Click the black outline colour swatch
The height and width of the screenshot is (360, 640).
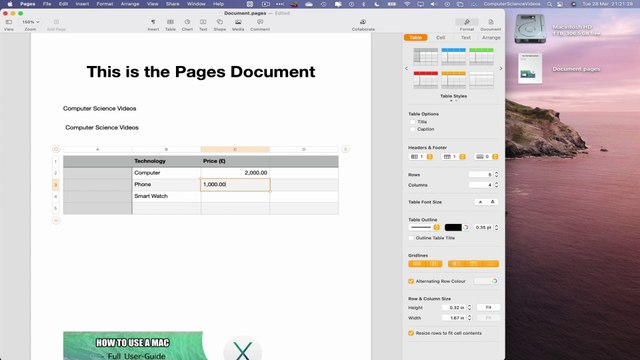click(453, 227)
